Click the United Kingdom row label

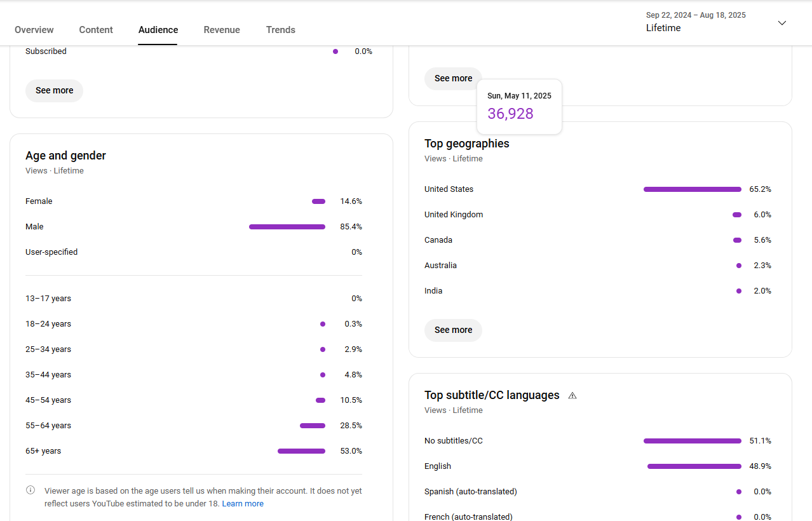tap(454, 215)
